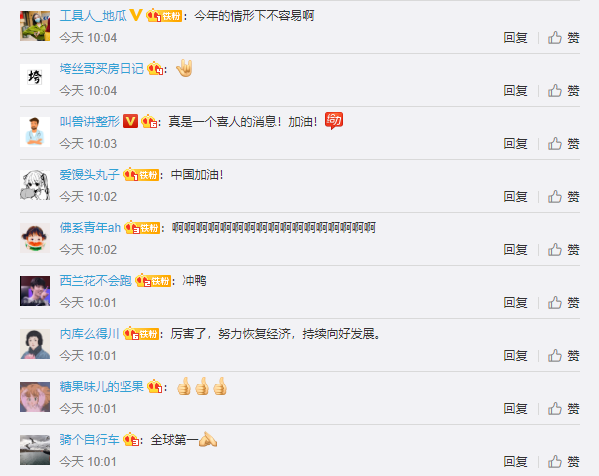Open 佛系青年ah's username link
This screenshot has height=476, width=599.
90,228
